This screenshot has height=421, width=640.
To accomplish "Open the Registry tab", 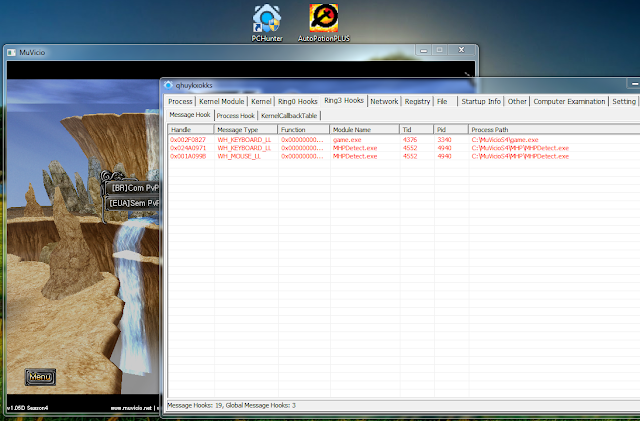I will click(417, 101).
